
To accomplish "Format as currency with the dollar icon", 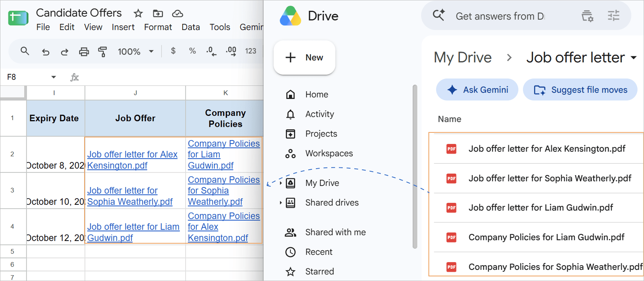I will pyautogui.click(x=173, y=51).
